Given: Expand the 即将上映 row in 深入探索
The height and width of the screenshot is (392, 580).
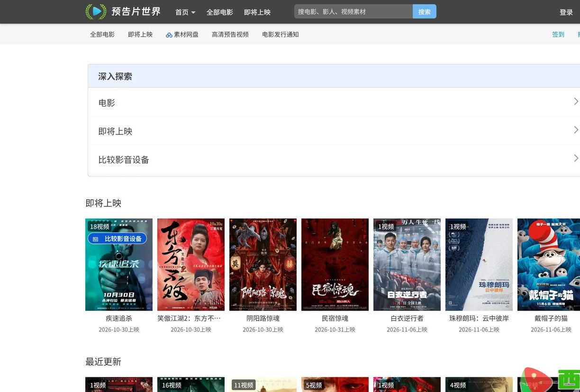Looking at the screenshot, I should (334, 131).
